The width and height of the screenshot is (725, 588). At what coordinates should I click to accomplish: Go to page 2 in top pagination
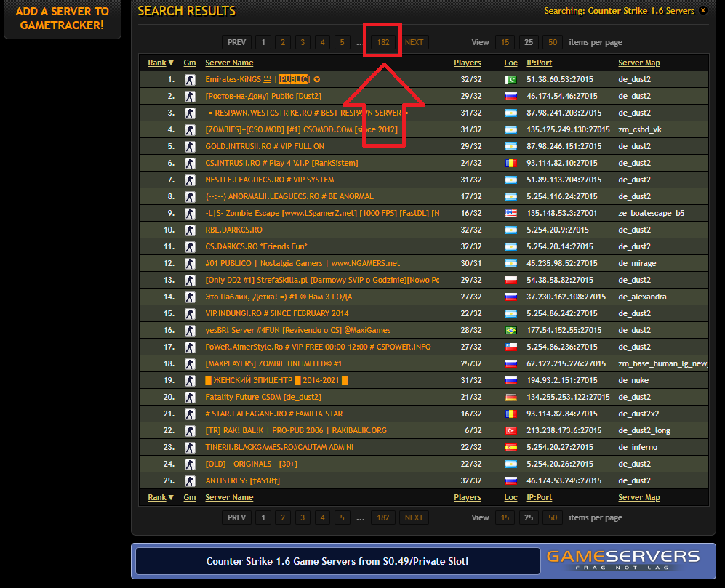[x=283, y=42]
